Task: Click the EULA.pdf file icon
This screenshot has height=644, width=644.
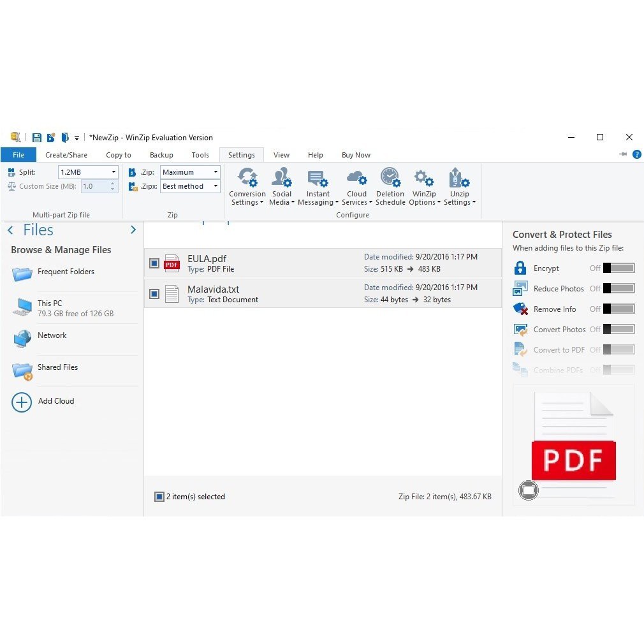Action: pyautogui.click(x=172, y=263)
